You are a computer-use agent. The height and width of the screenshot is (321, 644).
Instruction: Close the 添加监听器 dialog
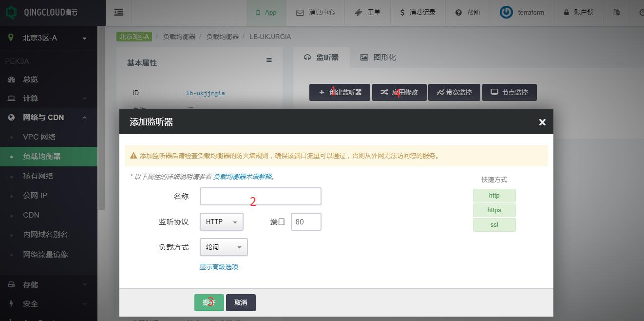pyautogui.click(x=542, y=122)
